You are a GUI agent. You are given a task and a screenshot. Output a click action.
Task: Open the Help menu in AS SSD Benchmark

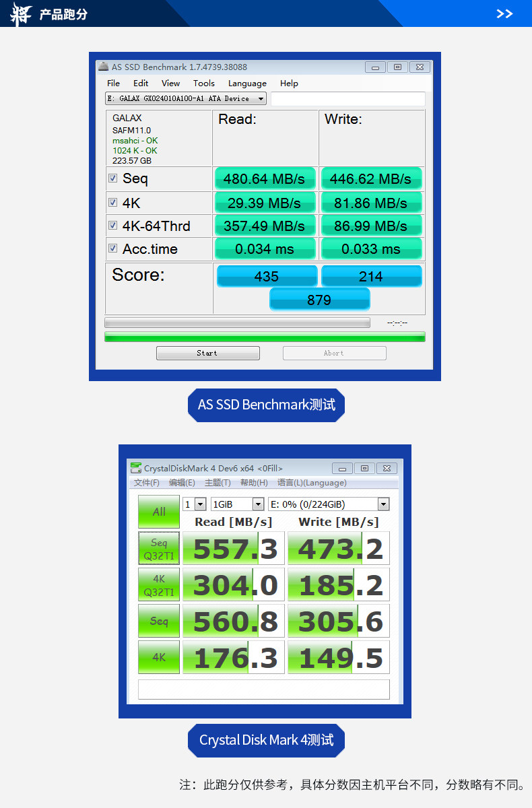pos(289,83)
